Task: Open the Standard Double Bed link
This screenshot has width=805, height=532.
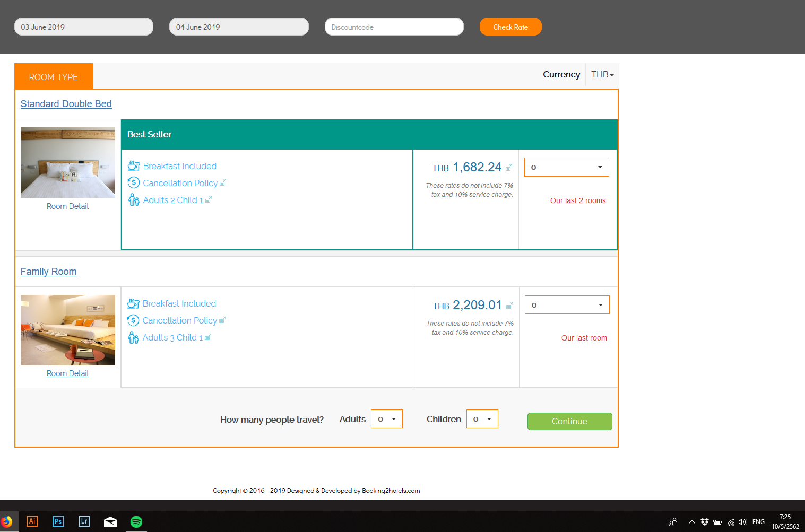Action: click(x=66, y=104)
